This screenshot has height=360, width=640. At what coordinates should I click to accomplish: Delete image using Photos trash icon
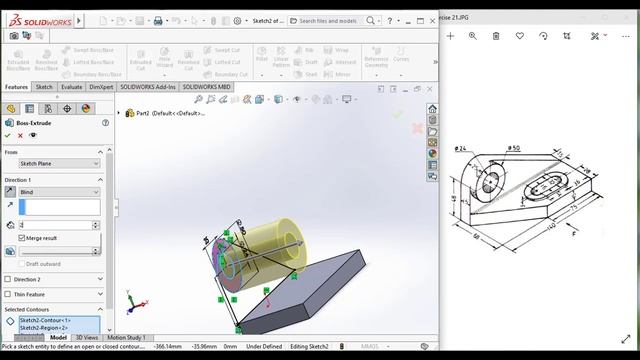point(496,36)
